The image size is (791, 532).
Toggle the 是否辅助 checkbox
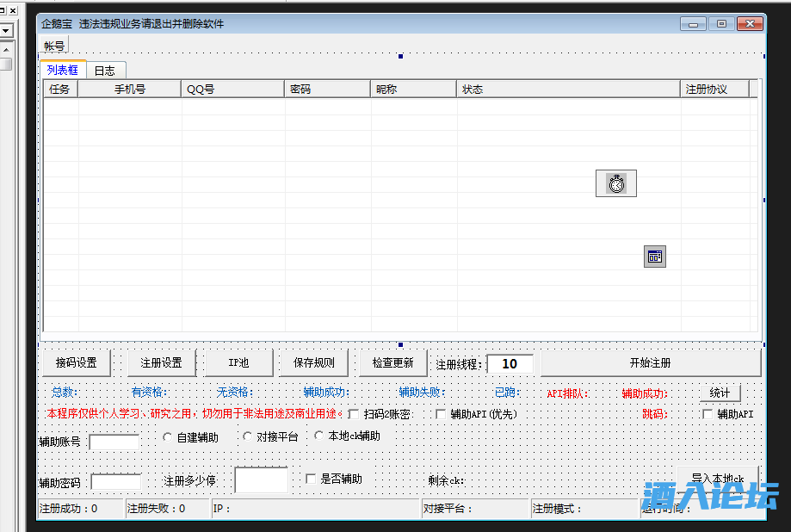click(312, 479)
